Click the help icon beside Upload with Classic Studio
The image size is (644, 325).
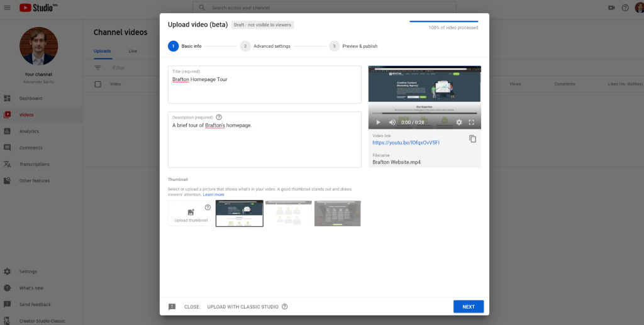285,307
